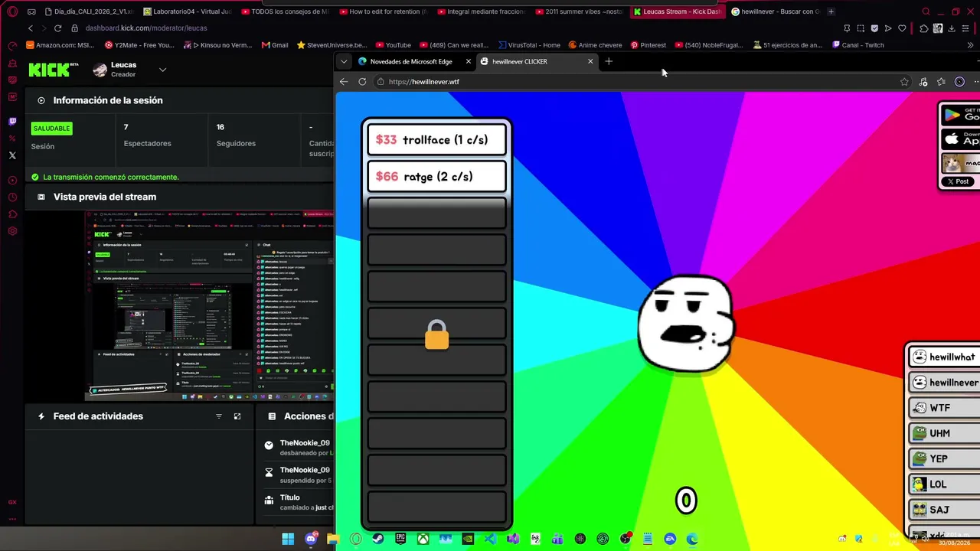Select the UHM frog emote
This screenshot has width=980, height=551.
(944, 433)
